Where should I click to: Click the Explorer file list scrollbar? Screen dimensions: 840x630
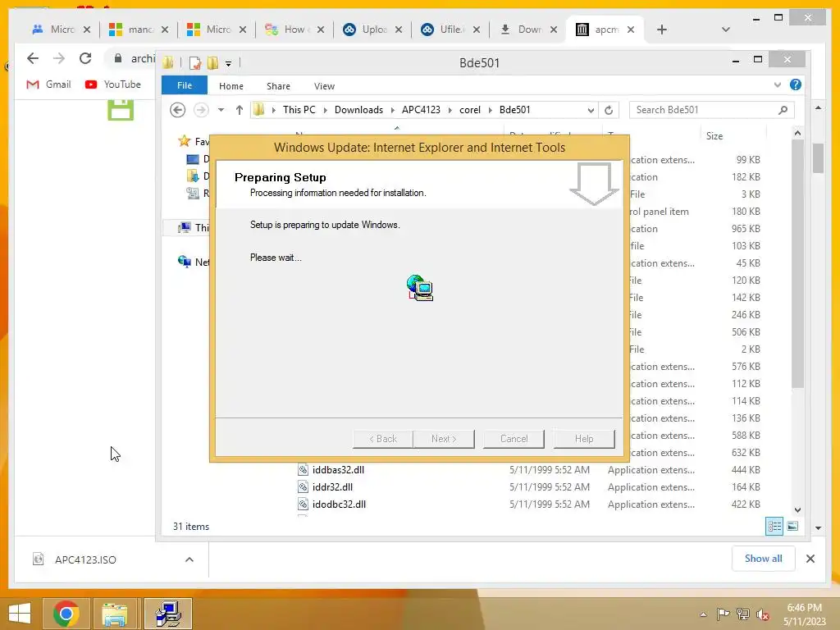click(x=797, y=265)
